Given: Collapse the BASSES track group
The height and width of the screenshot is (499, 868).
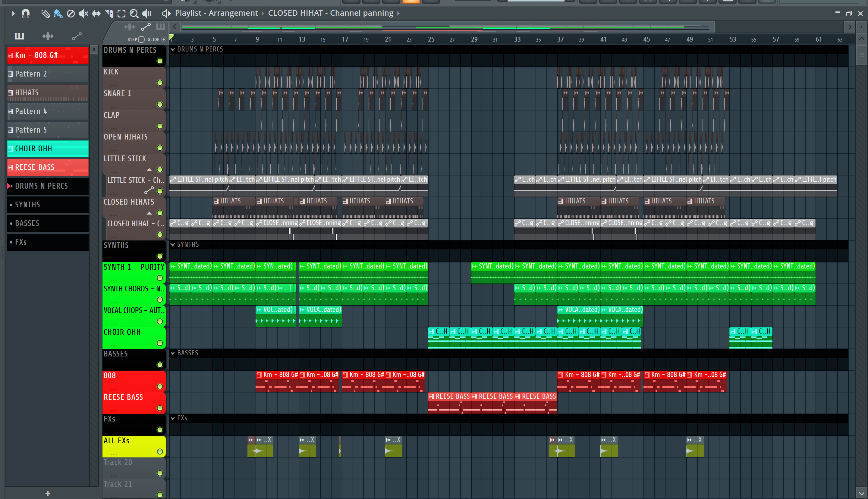Looking at the screenshot, I should tap(173, 353).
